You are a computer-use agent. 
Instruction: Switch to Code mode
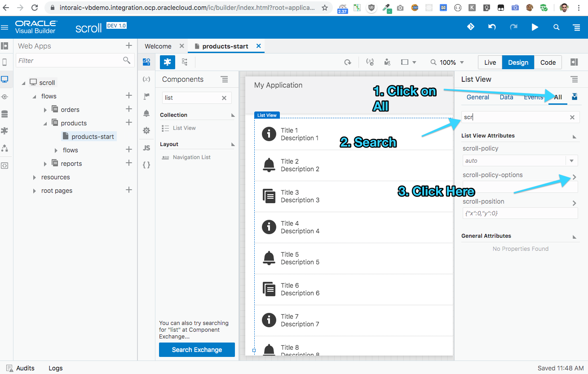pyautogui.click(x=548, y=62)
